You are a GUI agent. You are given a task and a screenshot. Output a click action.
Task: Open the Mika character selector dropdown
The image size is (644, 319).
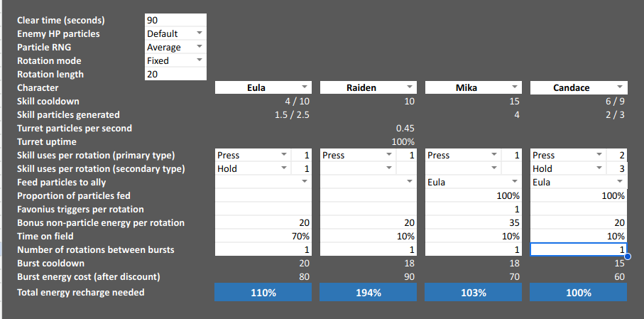click(515, 87)
